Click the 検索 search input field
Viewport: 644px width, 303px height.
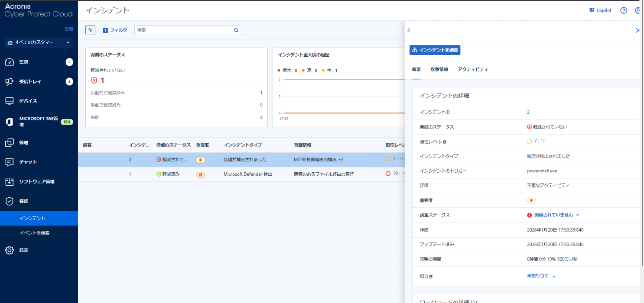[184, 30]
